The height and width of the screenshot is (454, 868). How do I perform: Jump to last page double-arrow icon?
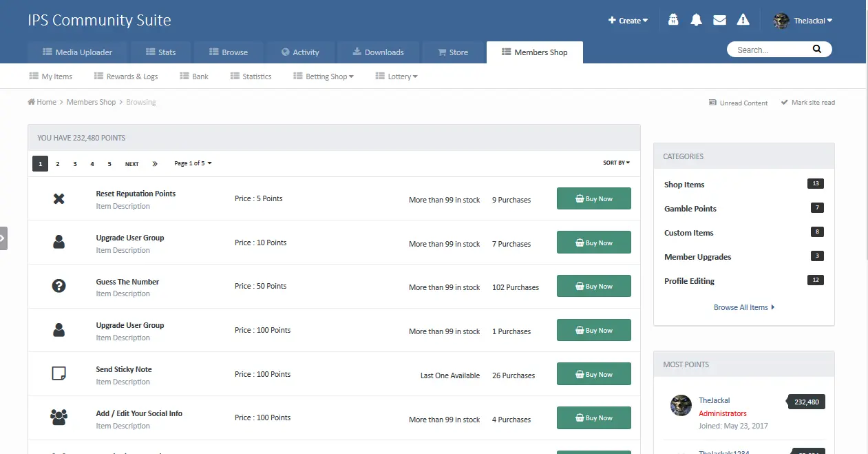click(x=155, y=164)
